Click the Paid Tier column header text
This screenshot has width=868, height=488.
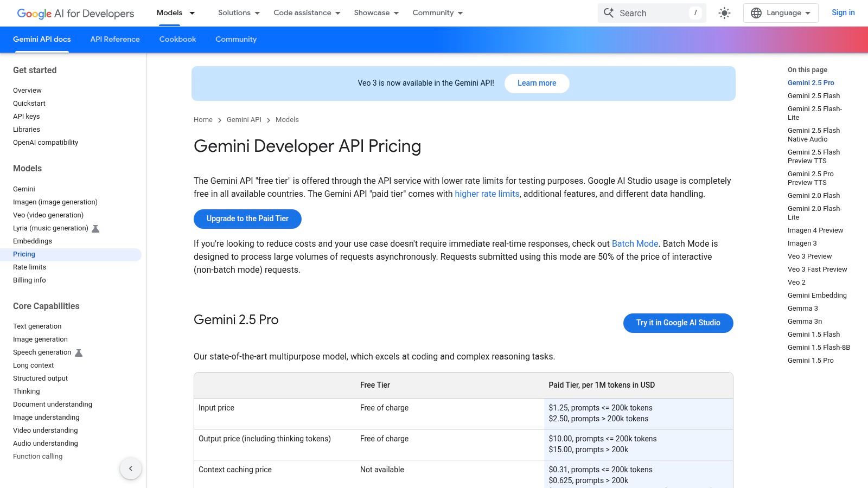pos(602,385)
